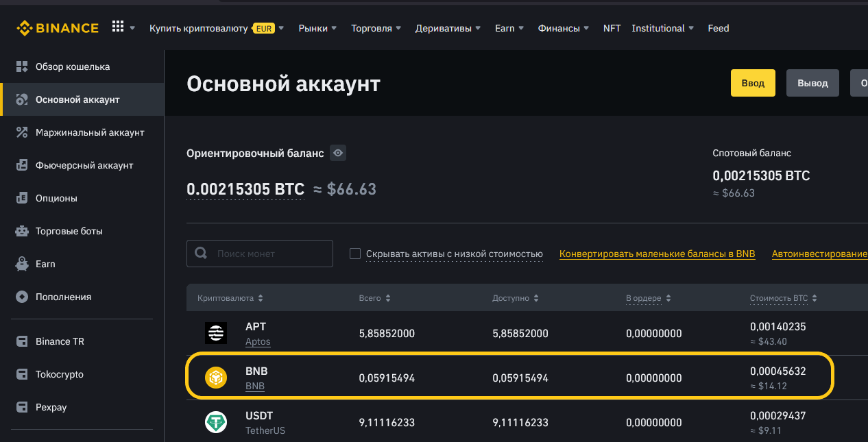The width and height of the screenshot is (868, 442).
Task: Click the Поиск монет search field
Action: (260, 254)
